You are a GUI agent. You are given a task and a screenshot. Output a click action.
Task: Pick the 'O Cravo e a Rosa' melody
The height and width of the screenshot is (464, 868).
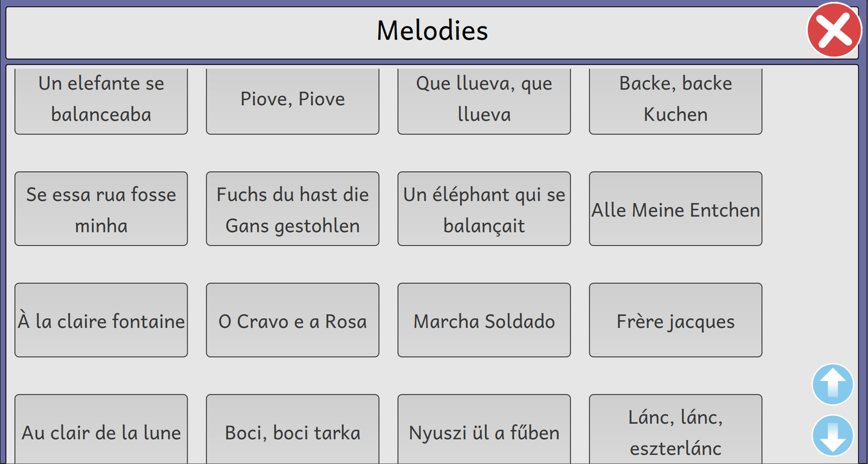tap(292, 320)
